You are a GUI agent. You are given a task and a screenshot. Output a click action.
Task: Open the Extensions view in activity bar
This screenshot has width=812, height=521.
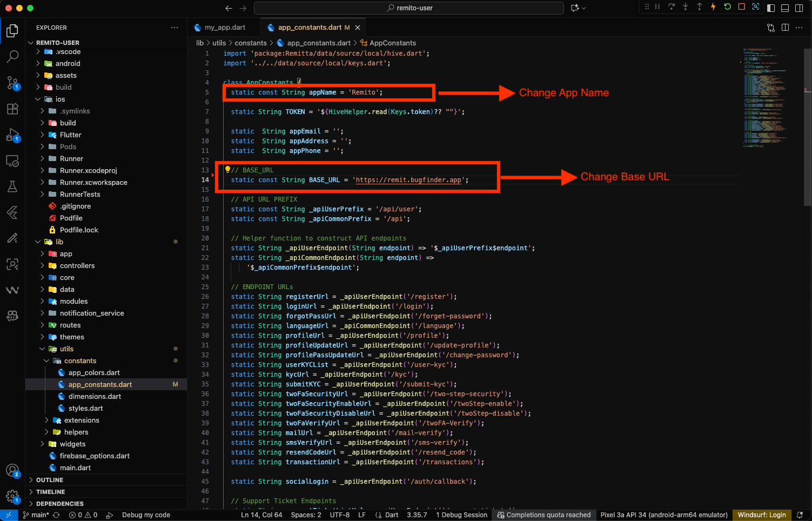pyautogui.click(x=12, y=109)
